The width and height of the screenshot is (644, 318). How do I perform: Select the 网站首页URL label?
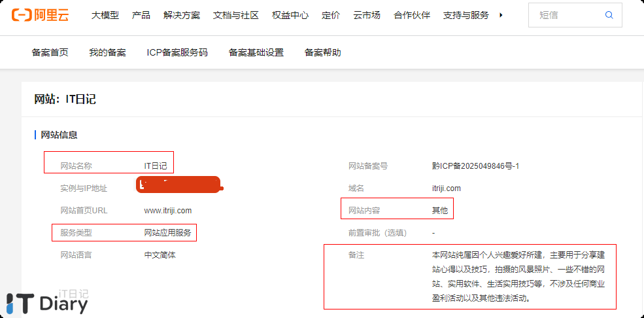coord(84,210)
